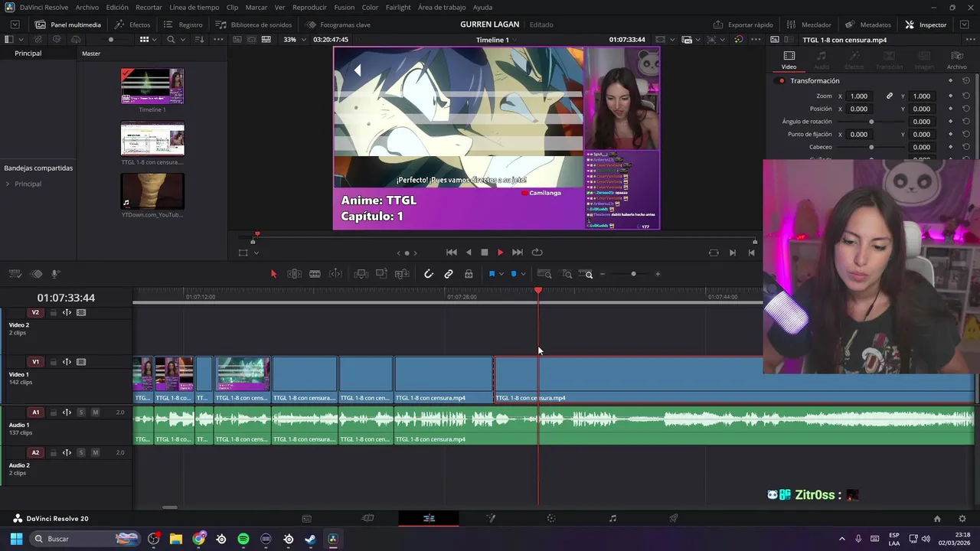This screenshot has width=980, height=551.
Task: Open the Fairlight menu
Action: coord(398,7)
